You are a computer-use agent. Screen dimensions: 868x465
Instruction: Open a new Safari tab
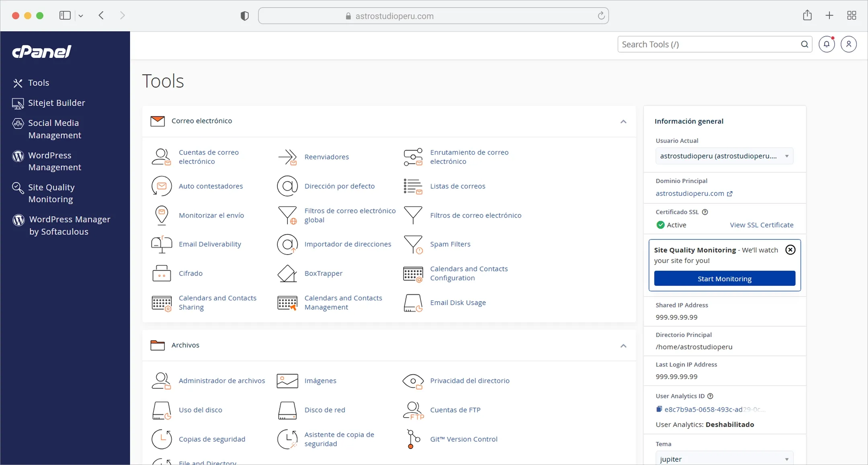(x=829, y=16)
